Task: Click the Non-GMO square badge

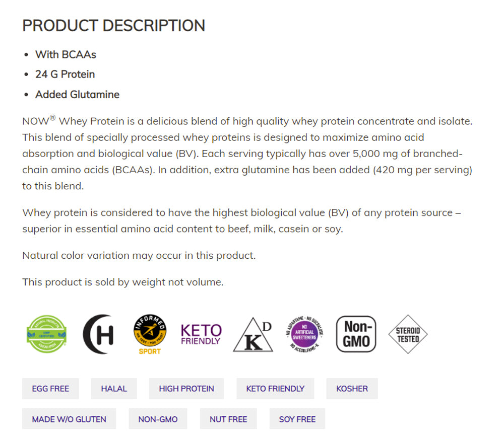Action: [x=356, y=334]
